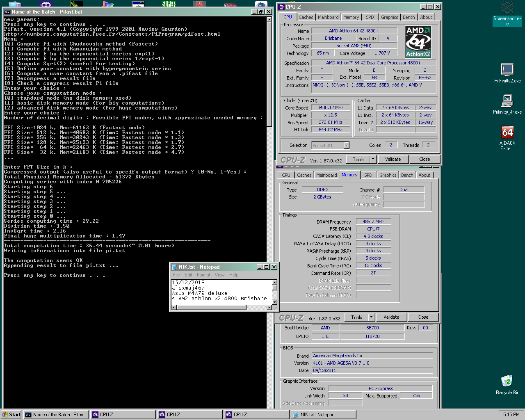Click the '485.7 MHz' DRAM frequency value
The width and height of the screenshot is (525, 420).
(x=373, y=221)
